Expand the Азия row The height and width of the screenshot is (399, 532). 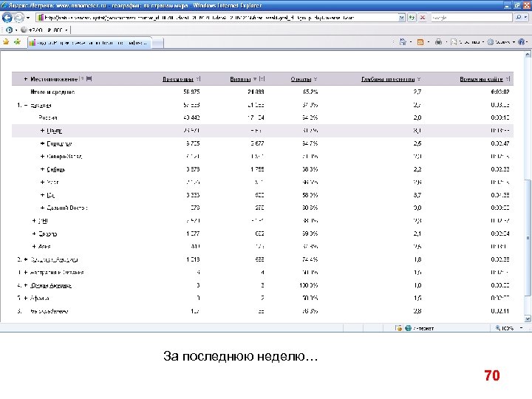click(x=34, y=247)
